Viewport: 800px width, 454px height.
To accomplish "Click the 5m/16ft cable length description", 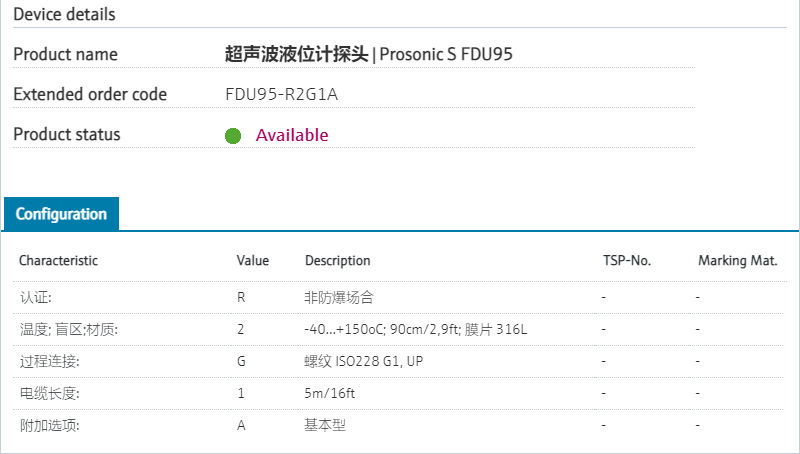I will click(330, 394).
